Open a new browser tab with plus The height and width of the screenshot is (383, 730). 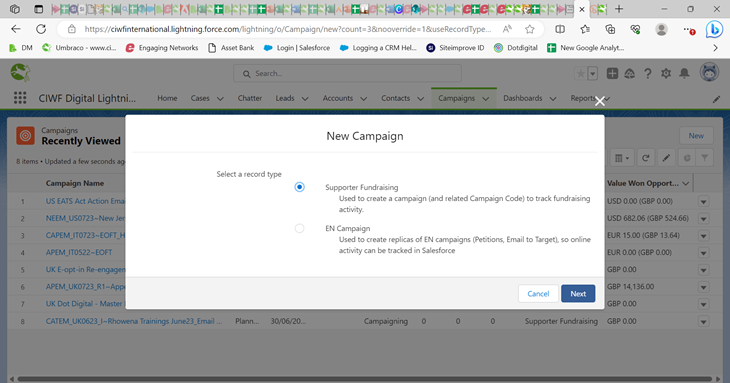coord(619,9)
